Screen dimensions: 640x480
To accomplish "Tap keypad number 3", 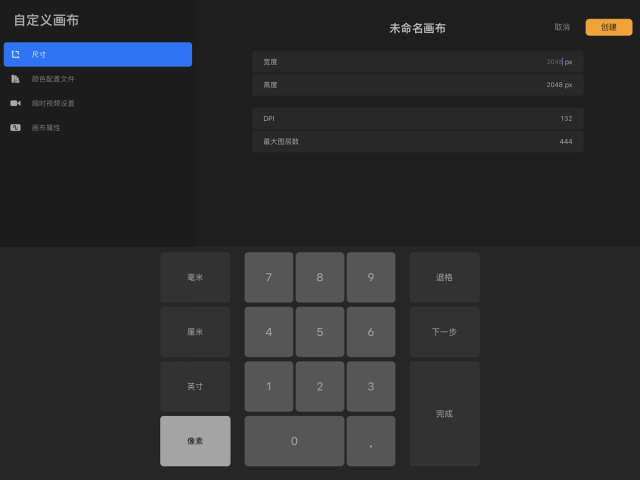I will (371, 386).
